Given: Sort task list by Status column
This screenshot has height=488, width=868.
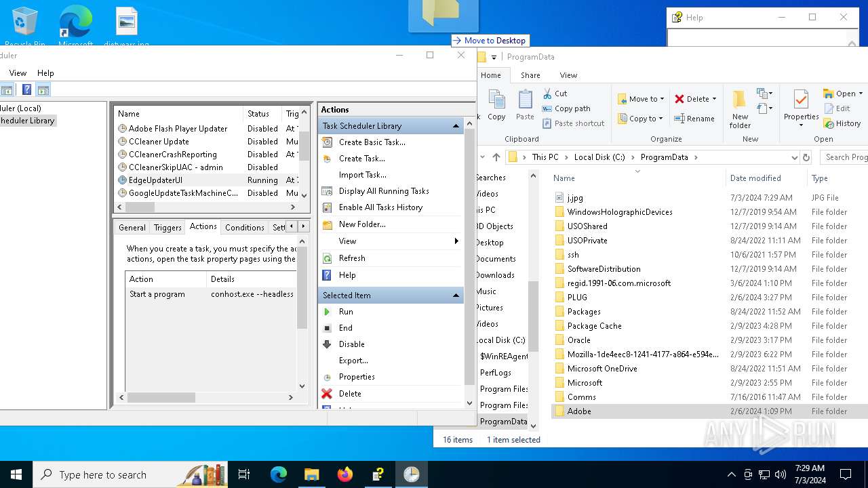Looking at the screenshot, I should coord(262,114).
